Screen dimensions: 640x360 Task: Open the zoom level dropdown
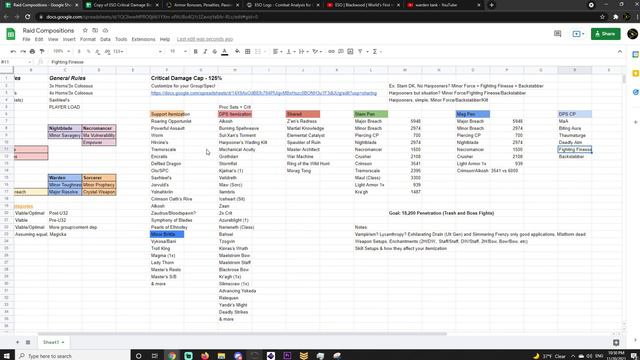point(62,51)
